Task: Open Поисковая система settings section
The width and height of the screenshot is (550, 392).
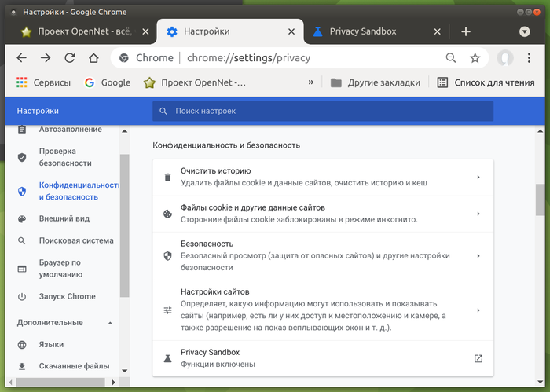Action: (x=75, y=240)
